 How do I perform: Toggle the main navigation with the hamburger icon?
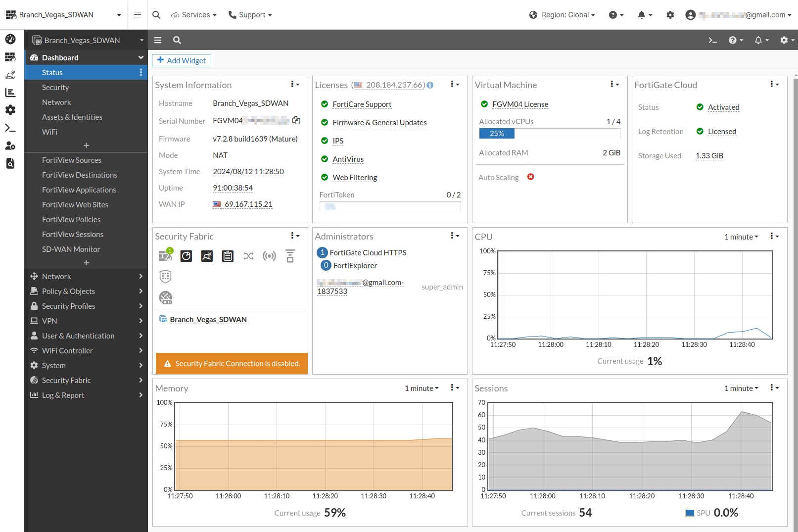(137, 14)
